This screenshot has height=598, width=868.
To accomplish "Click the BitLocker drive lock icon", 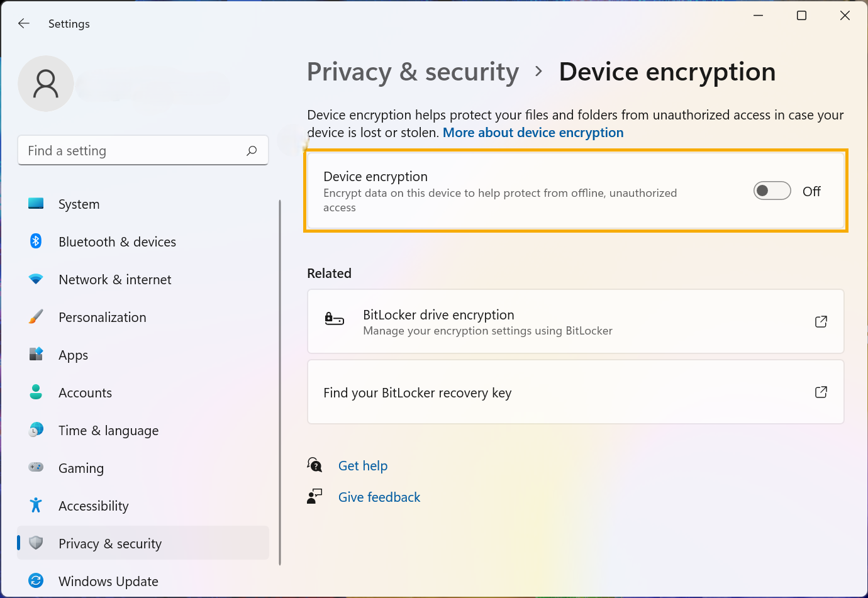I will tap(334, 319).
